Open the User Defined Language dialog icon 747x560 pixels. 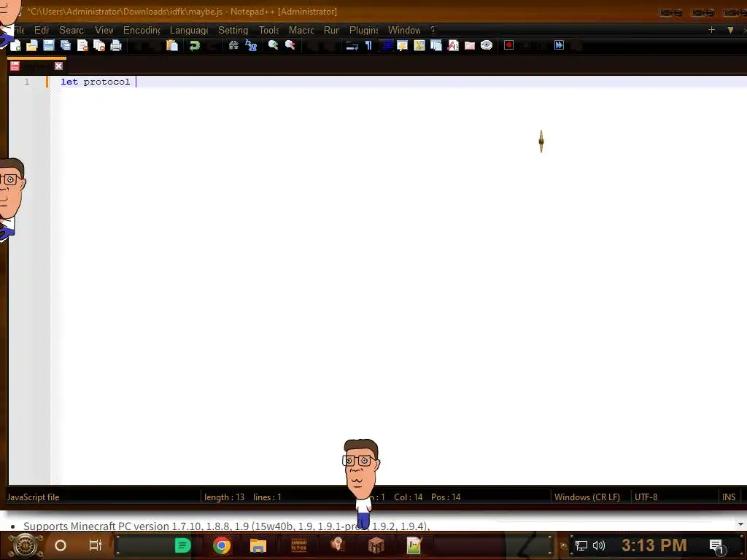(x=403, y=45)
